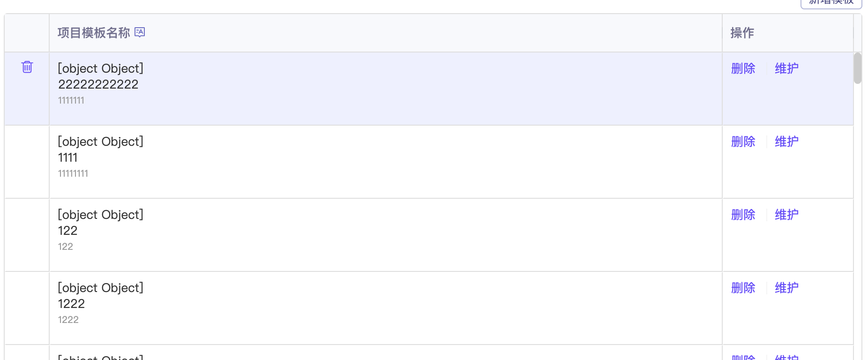Click description text 11111111 in second row
This screenshot has width=868, height=360.
tap(73, 173)
